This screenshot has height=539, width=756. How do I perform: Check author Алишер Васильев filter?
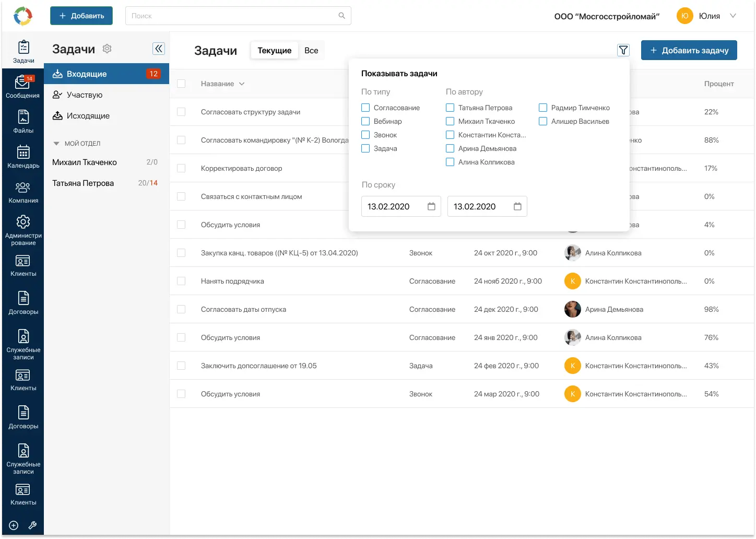543,121
